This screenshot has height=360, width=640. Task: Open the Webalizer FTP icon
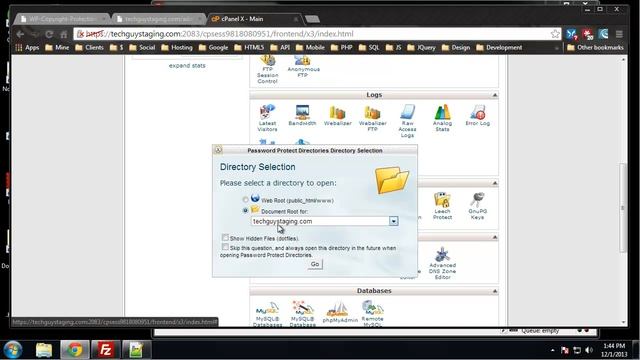[x=372, y=118]
